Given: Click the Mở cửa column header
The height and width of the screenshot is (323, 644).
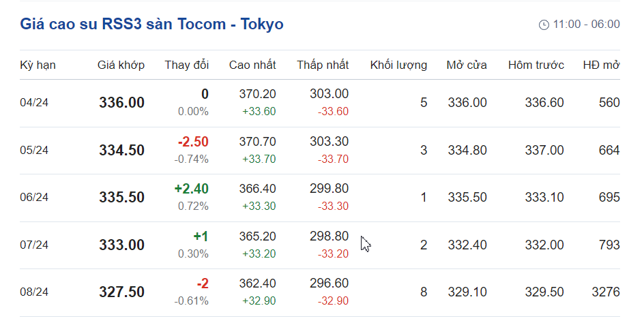Looking at the screenshot, I should point(467,65).
